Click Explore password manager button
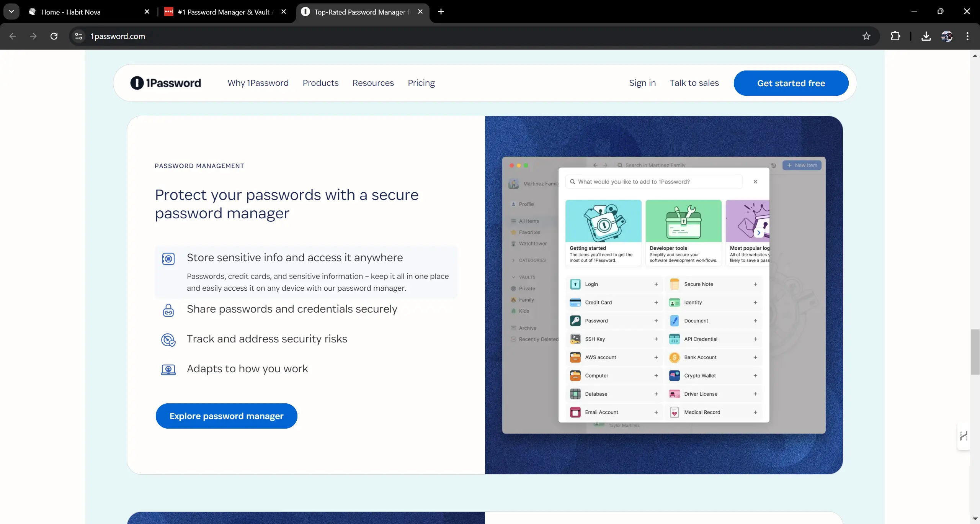This screenshot has height=524, width=980. pos(226,416)
